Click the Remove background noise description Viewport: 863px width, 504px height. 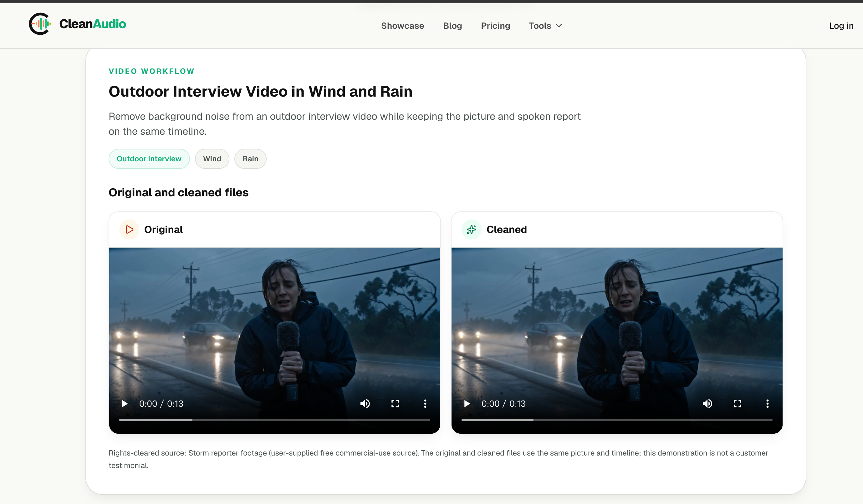(345, 124)
